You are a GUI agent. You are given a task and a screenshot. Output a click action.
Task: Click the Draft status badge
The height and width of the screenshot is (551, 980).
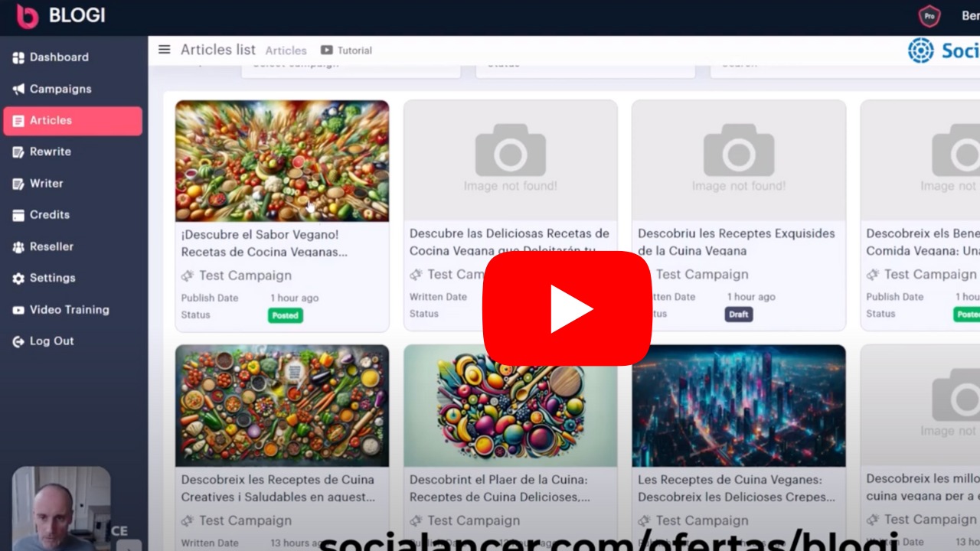[x=739, y=315]
